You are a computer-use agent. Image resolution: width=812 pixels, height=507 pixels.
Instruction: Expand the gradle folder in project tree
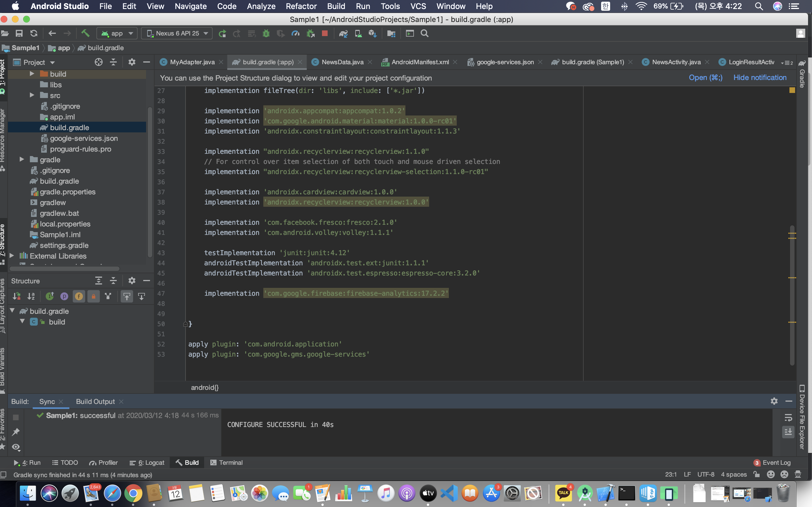tap(22, 160)
